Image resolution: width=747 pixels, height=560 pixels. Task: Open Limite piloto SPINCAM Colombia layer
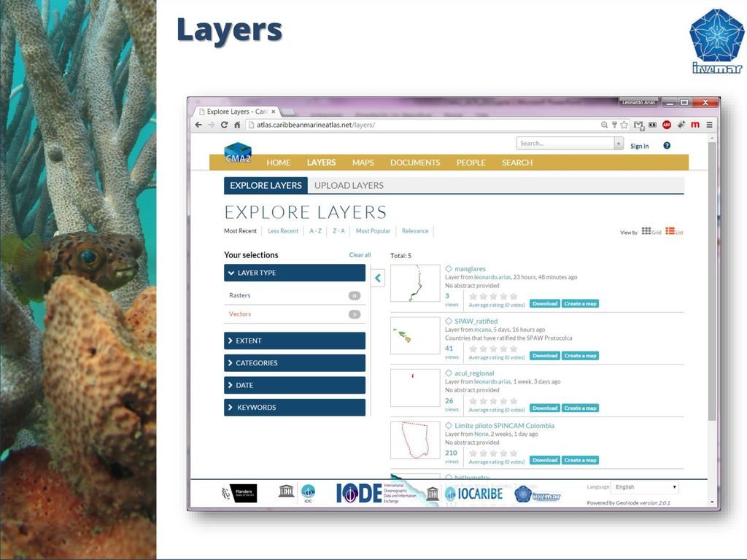504,426
